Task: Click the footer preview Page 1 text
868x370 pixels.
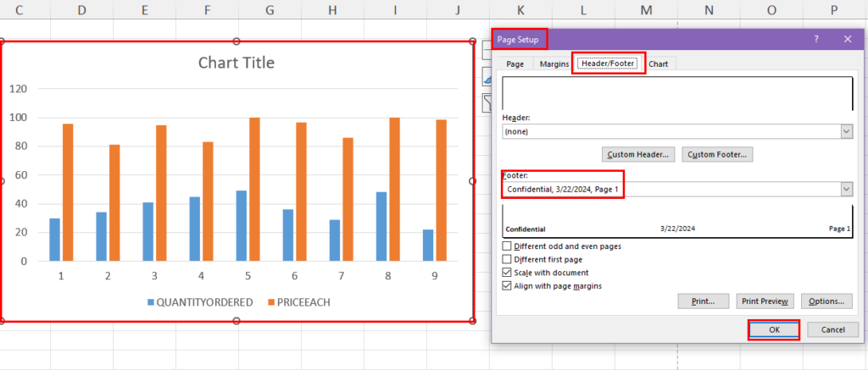Action: pyautogui.click(x=839, y=229)
